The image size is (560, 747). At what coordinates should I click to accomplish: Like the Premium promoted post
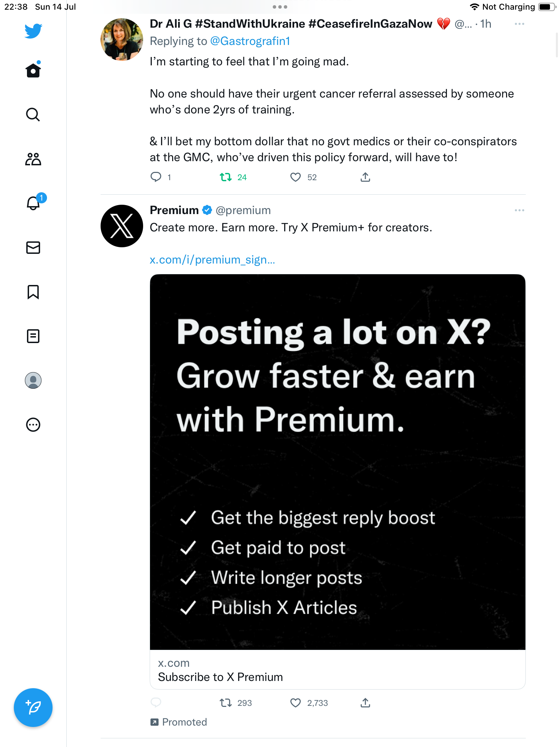296,703
